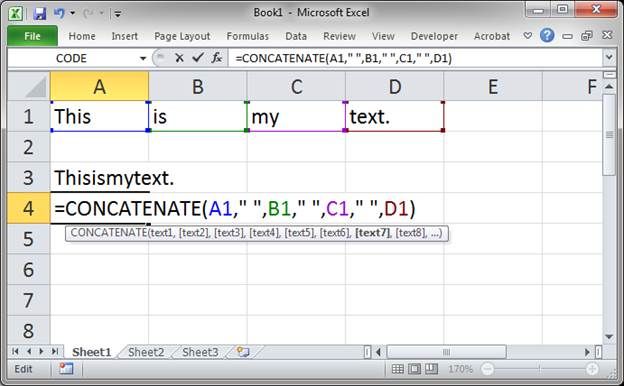Select row 1 header
The width and height of the screenshot is (624, 386).
[x=29, y=116]
